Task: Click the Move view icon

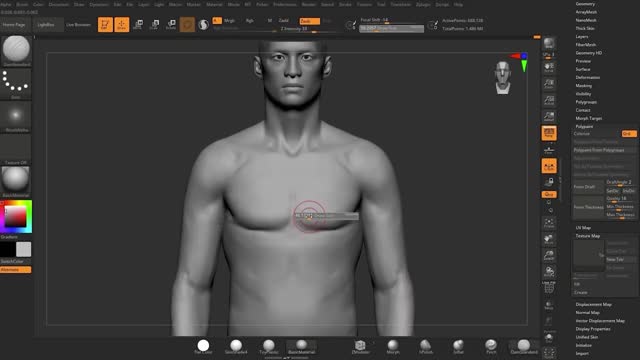Action: coord(549,239)
